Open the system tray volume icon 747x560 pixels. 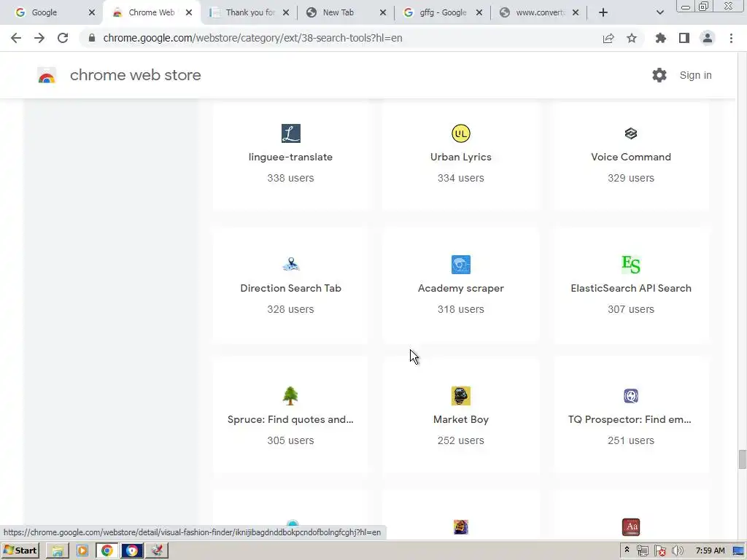coord(678,551)
